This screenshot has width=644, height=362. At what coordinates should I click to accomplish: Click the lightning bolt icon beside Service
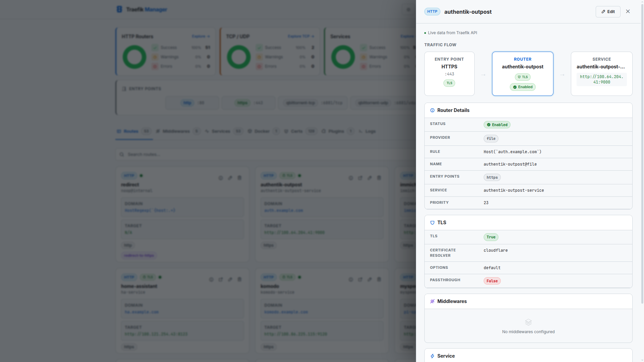coord(432,356)
